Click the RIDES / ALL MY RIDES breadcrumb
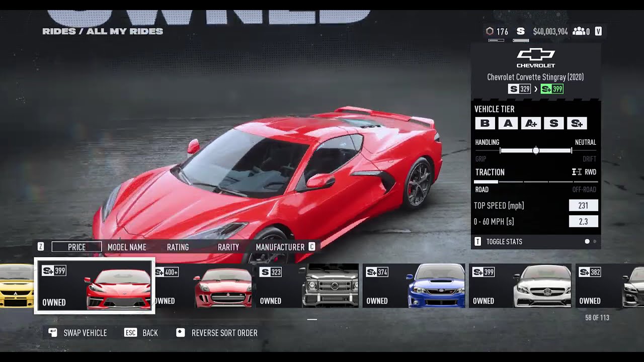Image resolution: width=644 pixels, height=362 pixels. [x=103, y=31]
